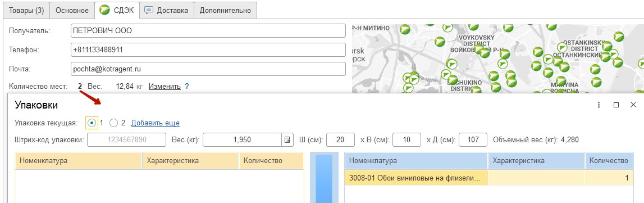Close the Упаковки dialog
Image resolution: width=644 pixels, height=203 pixels.
633,105
